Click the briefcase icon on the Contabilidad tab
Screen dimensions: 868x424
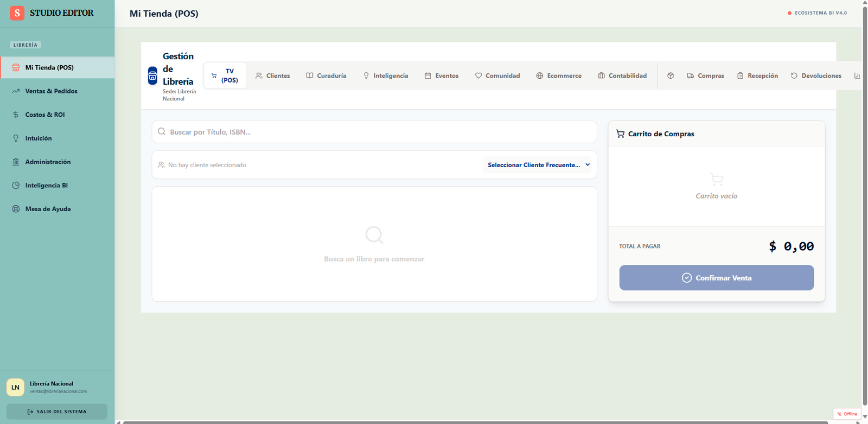click(x=601, y=75)
